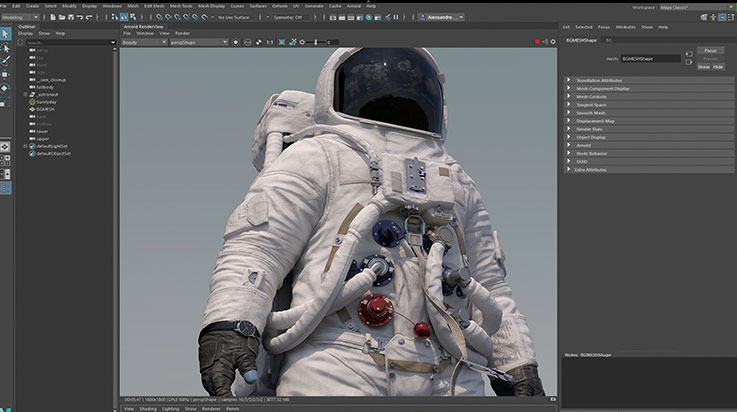Select the defaultLightSet node in Outliner
The image size is (737, 412).
(53, 145)
